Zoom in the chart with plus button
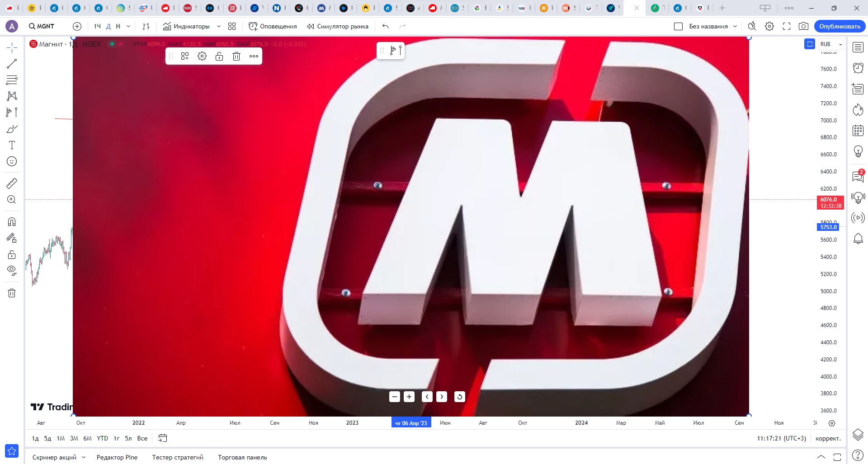Screen dimensions: 868x464 pos(409,397)
